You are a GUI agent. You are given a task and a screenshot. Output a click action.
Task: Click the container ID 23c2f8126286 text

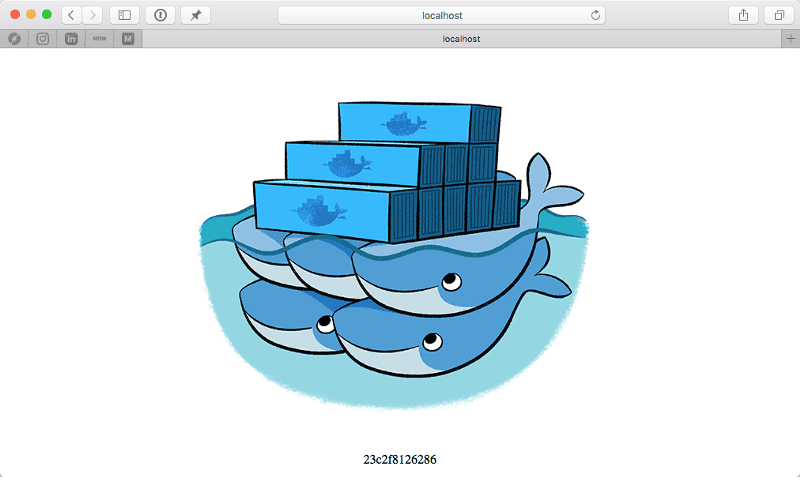[399, 460]
